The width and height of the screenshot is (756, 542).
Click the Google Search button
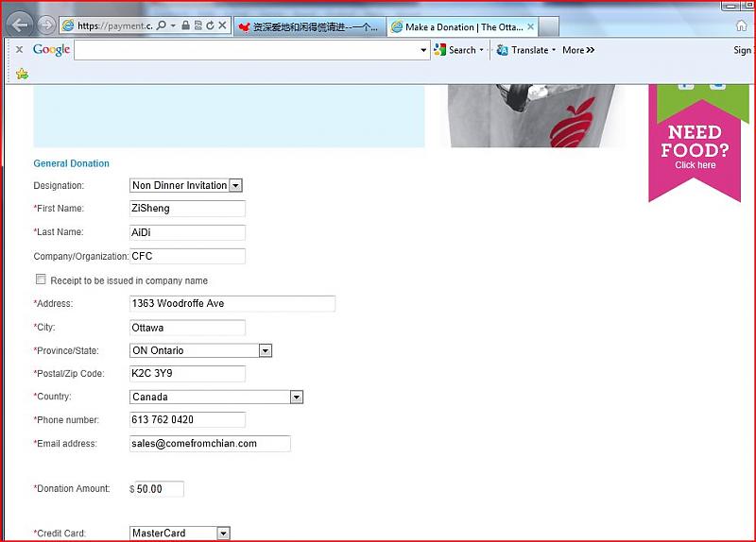coord(455,50)
